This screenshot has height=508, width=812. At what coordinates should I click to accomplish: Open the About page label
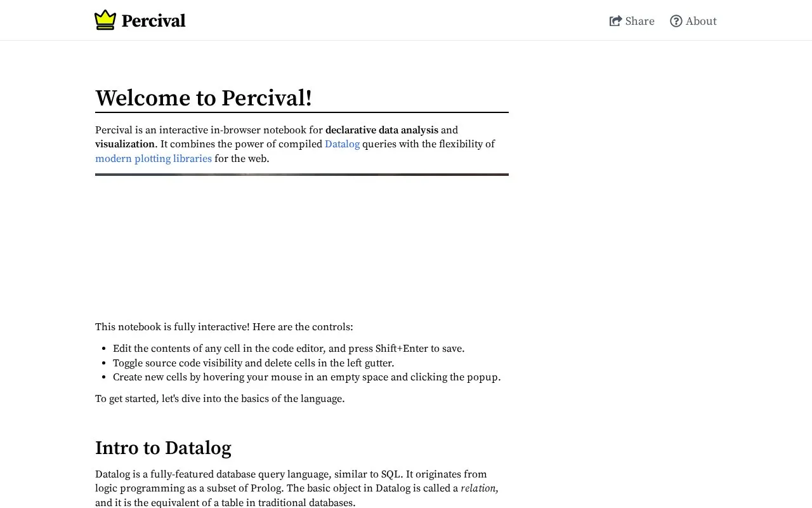point(701,21)
